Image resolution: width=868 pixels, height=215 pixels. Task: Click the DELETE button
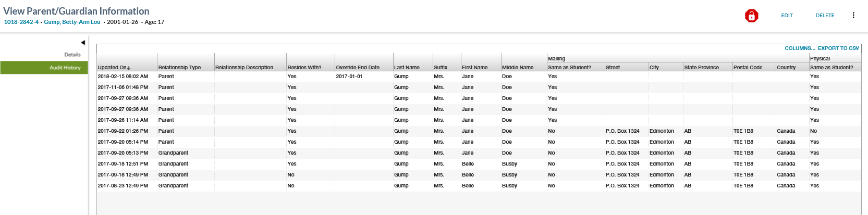pos(825,16)
